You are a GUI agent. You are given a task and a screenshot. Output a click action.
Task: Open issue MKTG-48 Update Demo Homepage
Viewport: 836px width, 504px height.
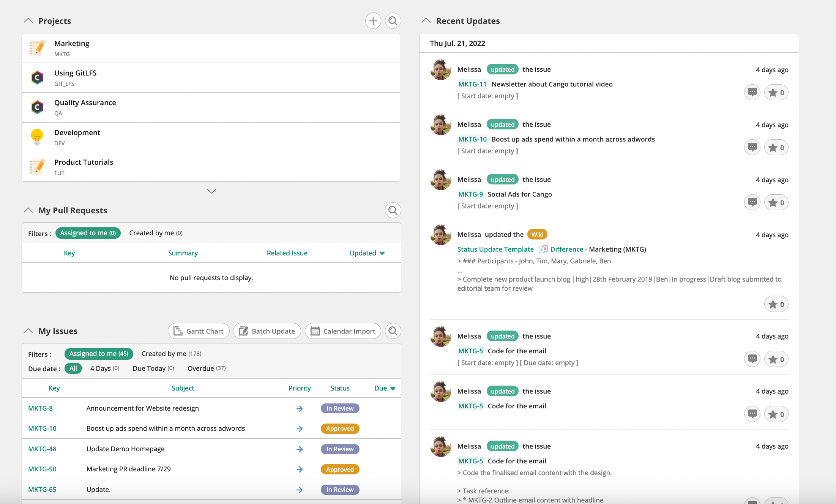(x=42, y=449)
